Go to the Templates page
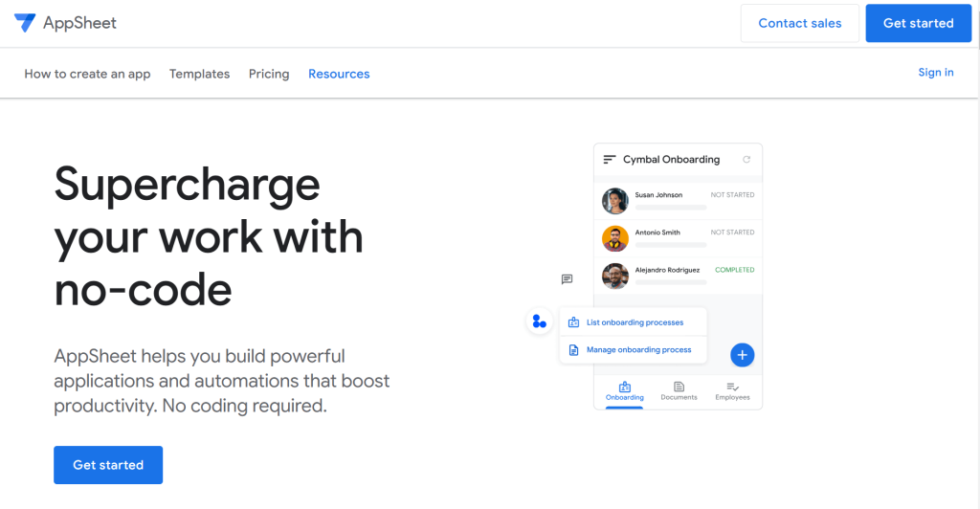The width and height of the screenshot is (980, 509). coord(199,74)
